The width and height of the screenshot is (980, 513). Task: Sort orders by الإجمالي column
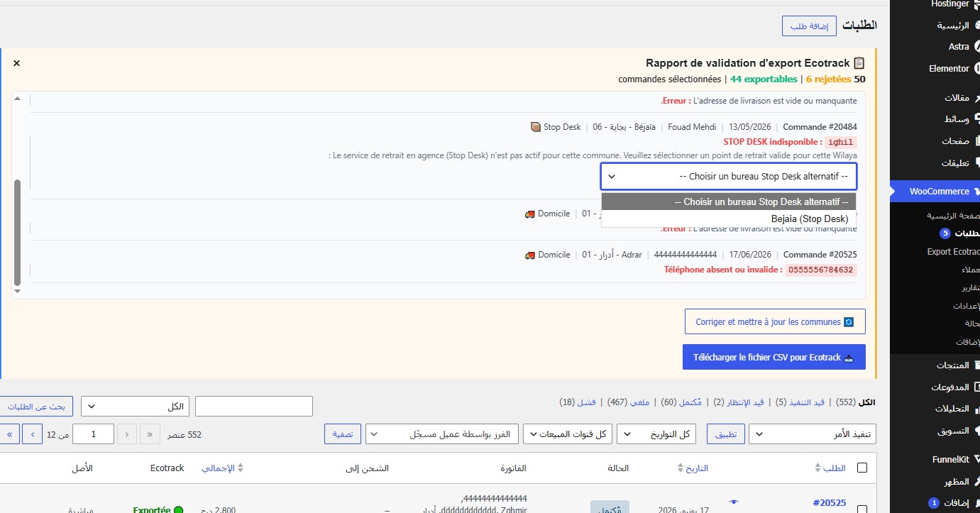coord(223,468)
